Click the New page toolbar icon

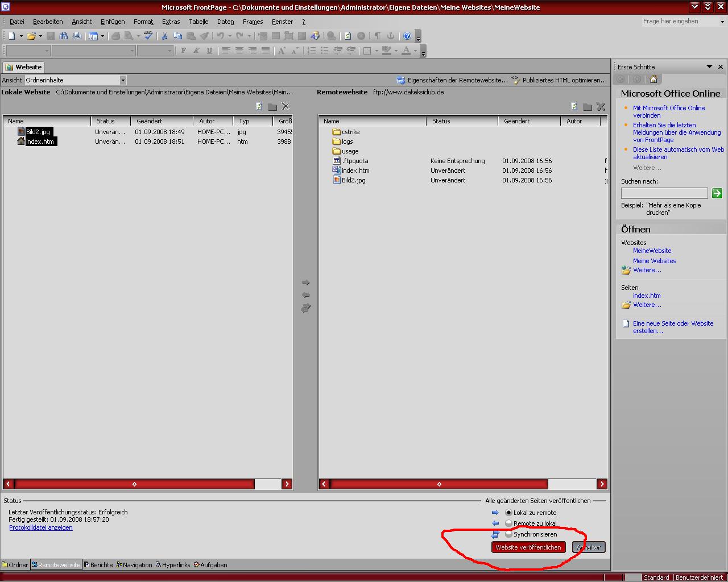[12, 36]
